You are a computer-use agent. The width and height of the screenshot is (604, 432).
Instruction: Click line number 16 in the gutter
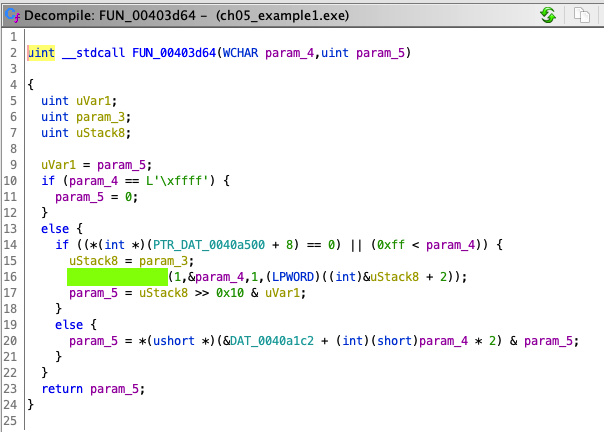click(x=10, y=277)
